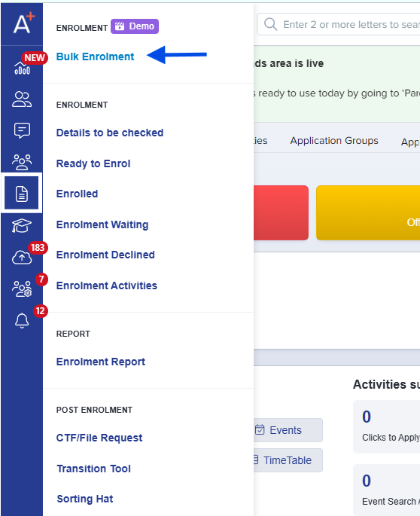Image resolution: width=420 pixels, height=516 pixels.
Task: Select the highlighted document enrolment icon
Action: coord(22,193)
